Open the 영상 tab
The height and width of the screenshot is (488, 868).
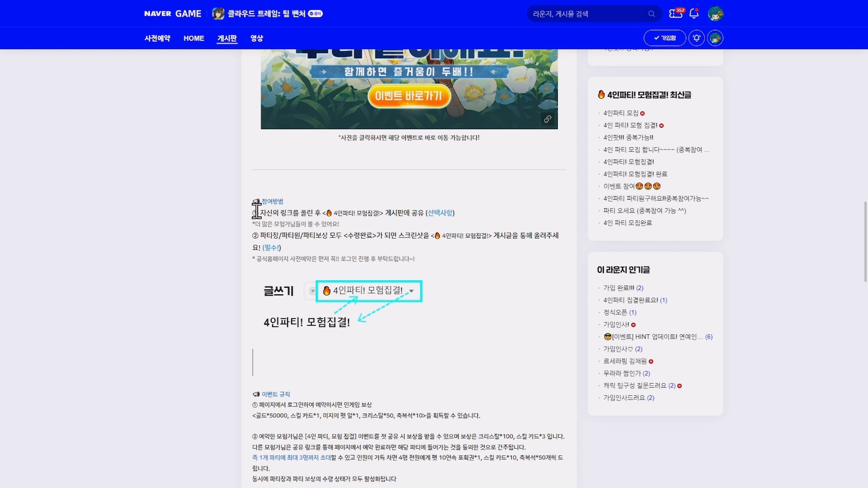coord(257,38)
